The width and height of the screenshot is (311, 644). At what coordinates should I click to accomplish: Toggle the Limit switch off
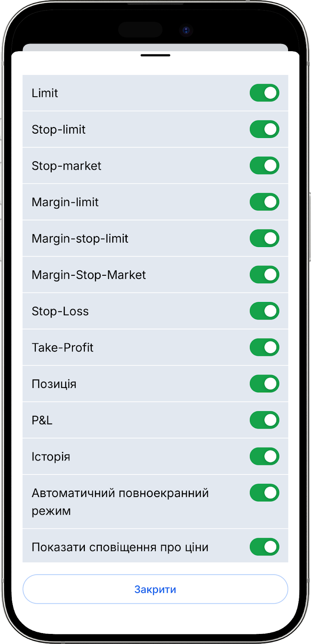(264, 93)
